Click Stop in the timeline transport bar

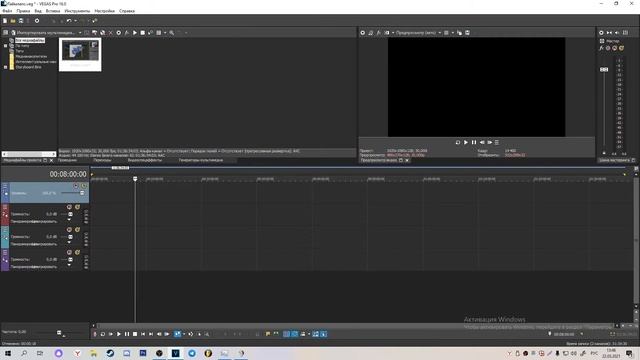135,334
